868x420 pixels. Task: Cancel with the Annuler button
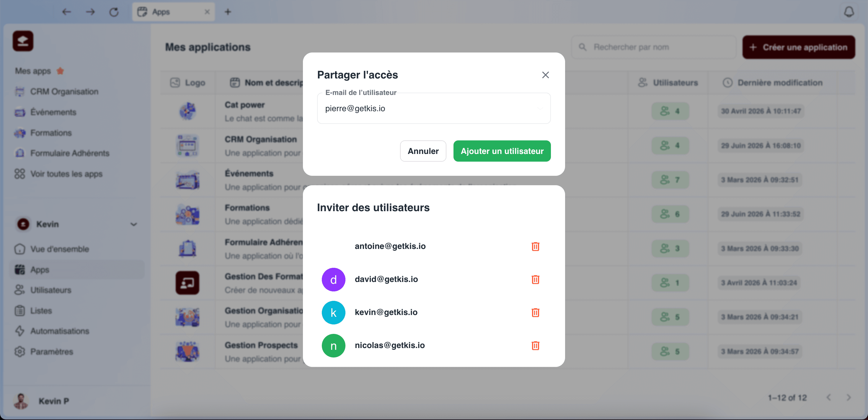tap(423, 151)
